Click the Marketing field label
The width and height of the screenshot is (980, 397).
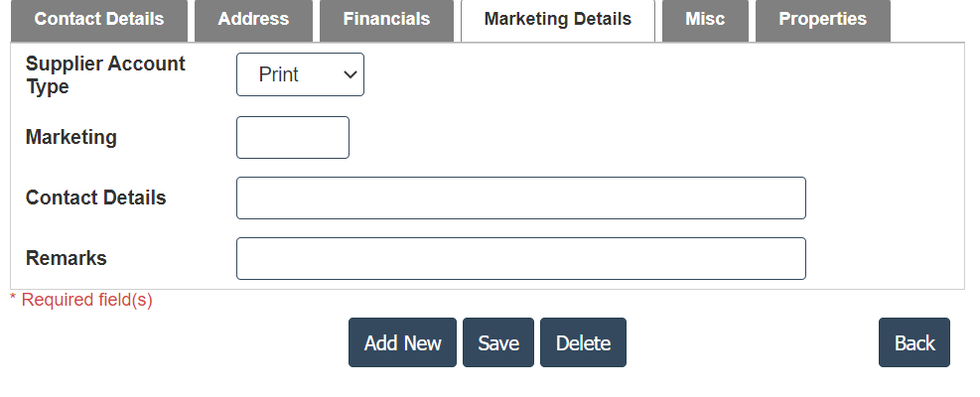[x=71, y=137]
